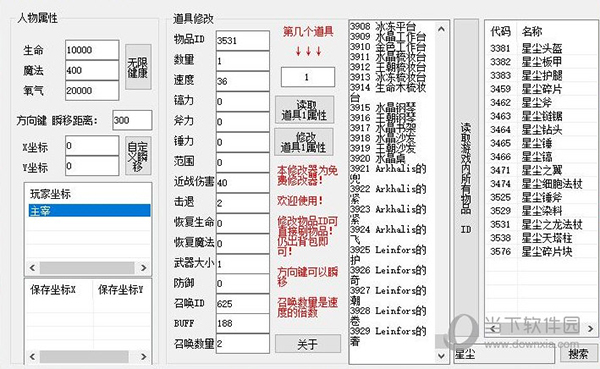Click the 无限健康 button
The height and width of the screenshot is (369, 600).
138,67
